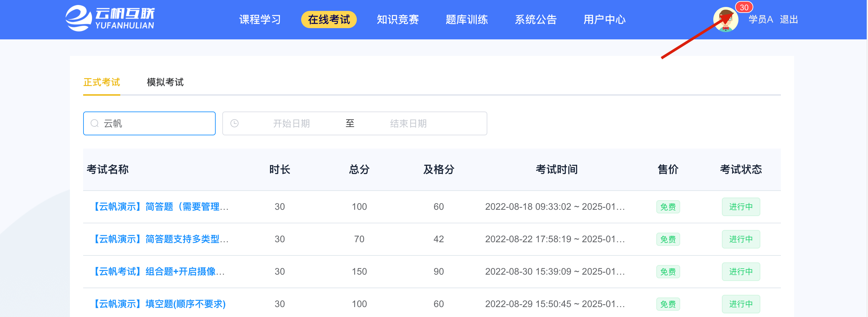Open 用户中心 in navigation
This screenshot has width=868, height=317.
tap(605, 20)
